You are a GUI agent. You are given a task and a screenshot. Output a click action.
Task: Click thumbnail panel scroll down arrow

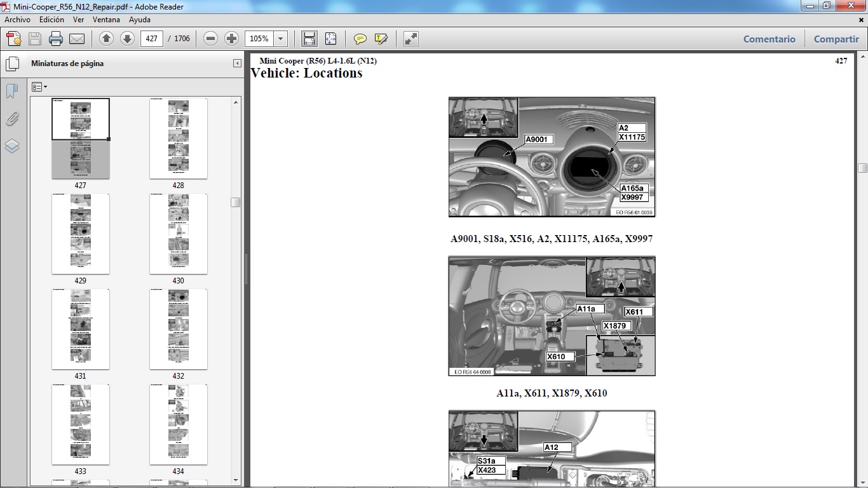[x=236, y=480]
